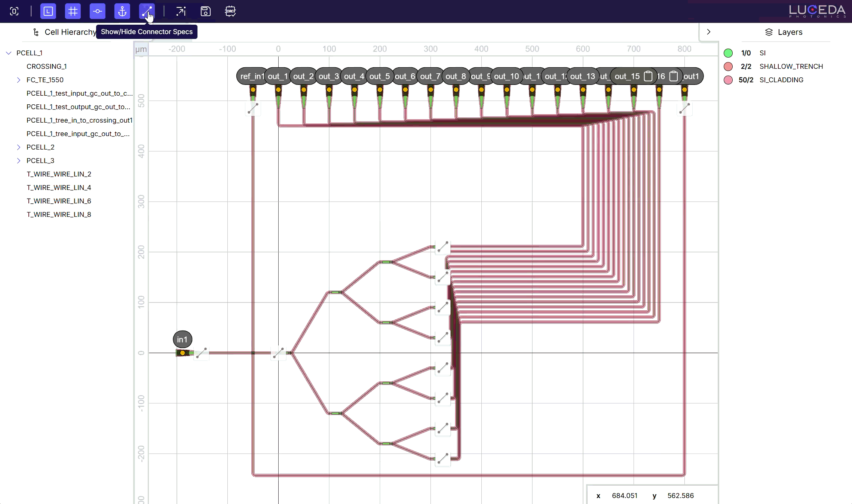This screenshot has height=504, width=852.
Task: Expand the PCELL_2 tree node
Action: [x=19, y=147]
